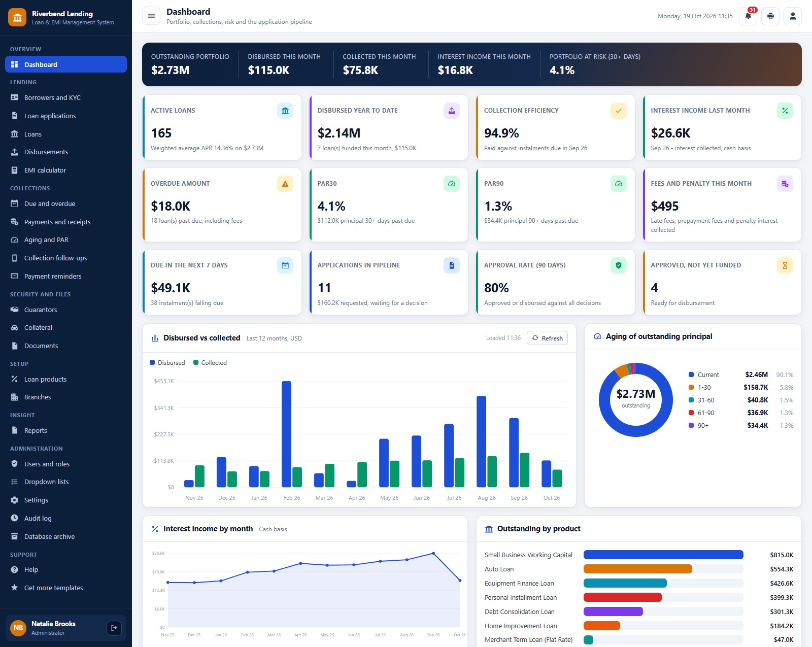Viewport: 812px width, 647px height.
Task: Click the Interest Income Last Month percent icon
Action: tap(785, 111)
